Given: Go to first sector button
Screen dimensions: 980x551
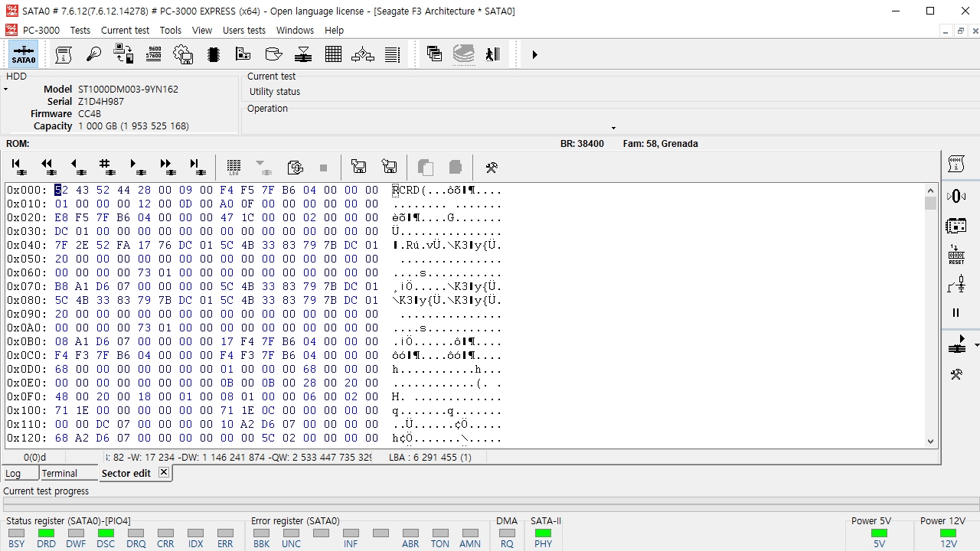Looking at the screenshot, I should 19,167.
